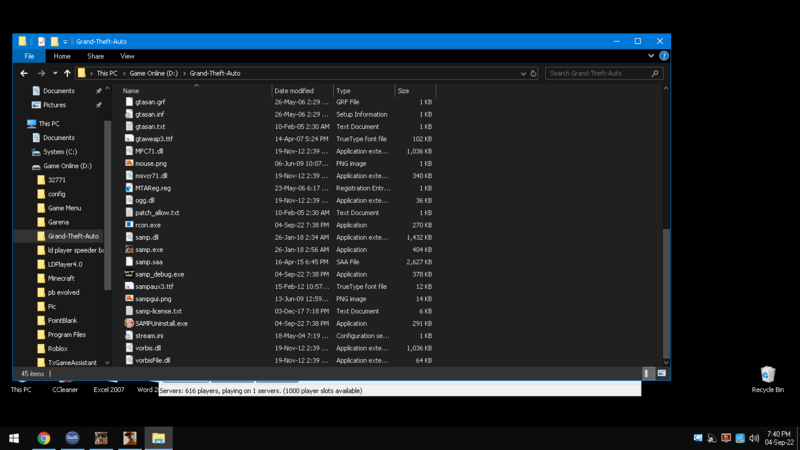
Task: Open System (C:) drive in sidebar
Action: (x=60, y=152)
